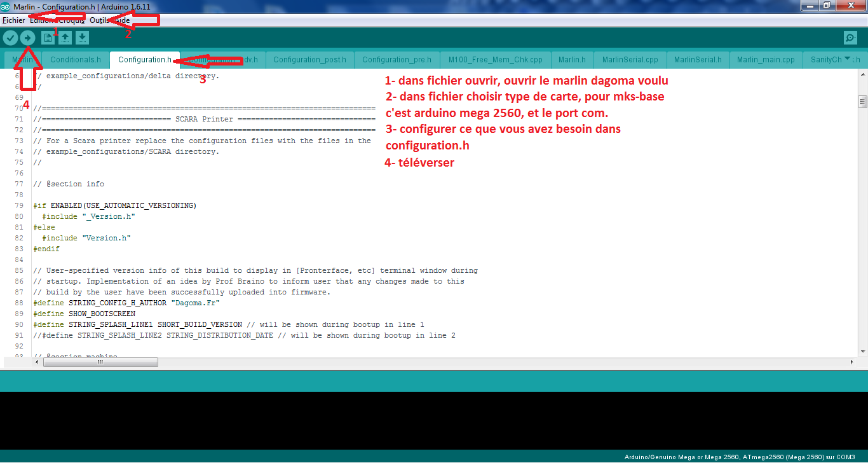
Task: Expand the tab list dropdown arrow
Action: (847, 59)
